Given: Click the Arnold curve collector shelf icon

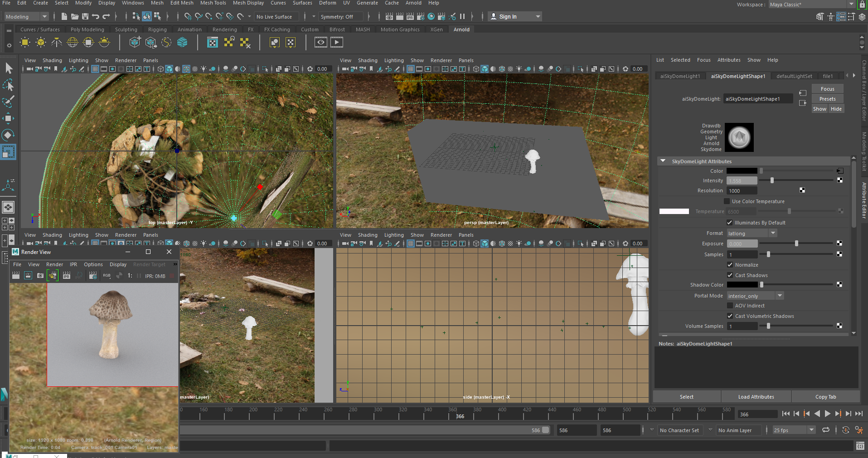Looking at the screenshot, I should click(x=166, y=43).
